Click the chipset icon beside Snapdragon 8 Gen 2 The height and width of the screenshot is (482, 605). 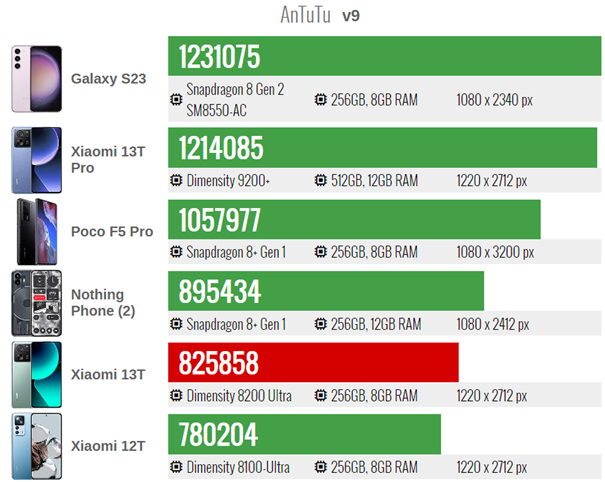click(176, 100)
